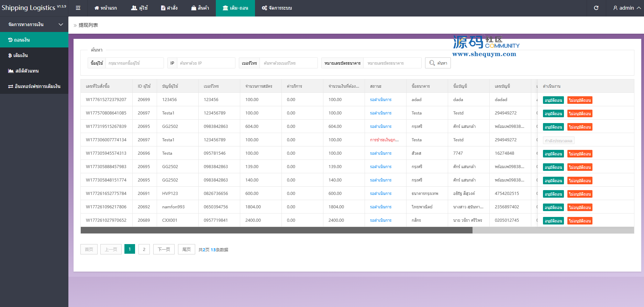The height and width of the screenshot is (307, 644).
Task: Click the bank card number input field
Action: (392, 63)
